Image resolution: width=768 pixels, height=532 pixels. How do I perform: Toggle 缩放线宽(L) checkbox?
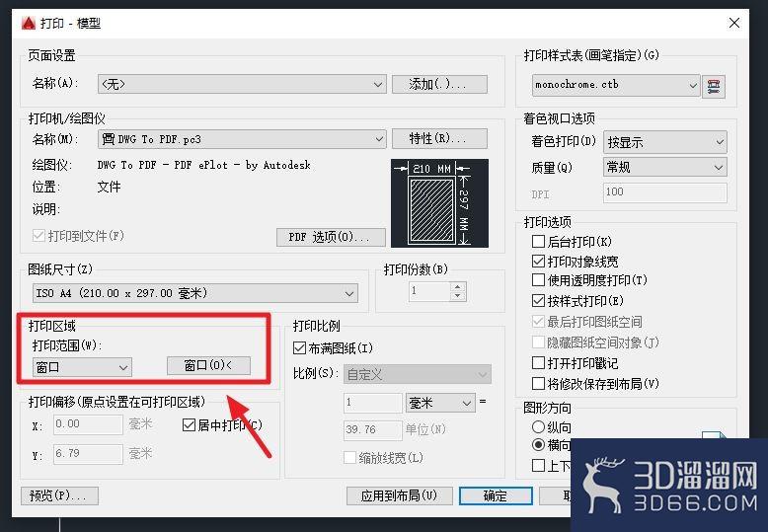[x=349, y=458]
